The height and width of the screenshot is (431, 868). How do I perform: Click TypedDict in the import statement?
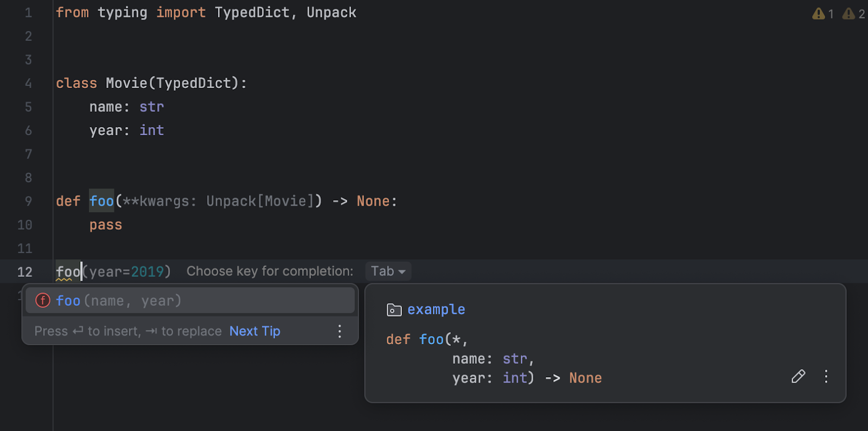point(252,12)
